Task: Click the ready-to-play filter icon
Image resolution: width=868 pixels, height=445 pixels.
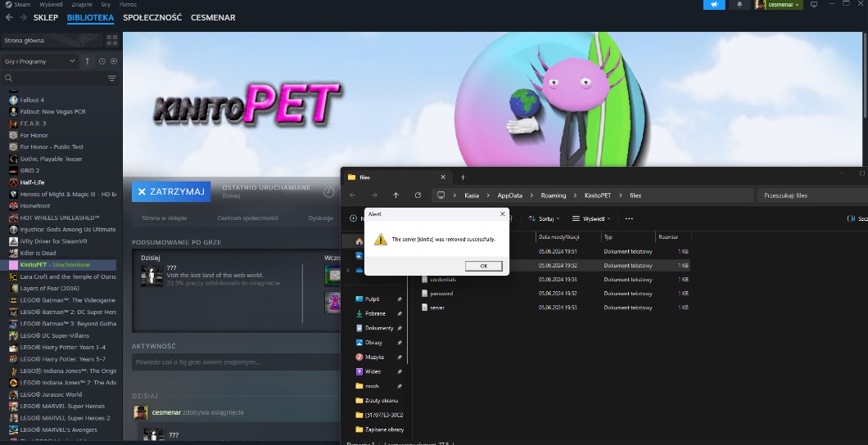Action: (x=114, y=61)
